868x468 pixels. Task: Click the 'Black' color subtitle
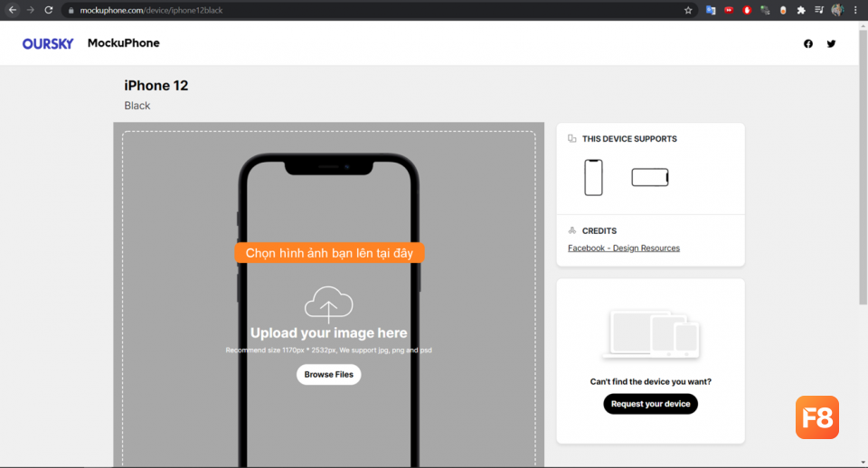click(137, 106)
